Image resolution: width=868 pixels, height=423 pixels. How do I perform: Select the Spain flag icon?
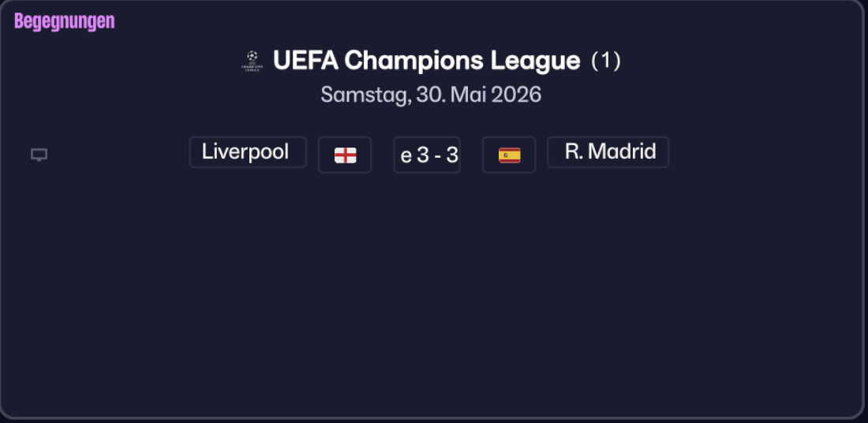tap(509, 155)
